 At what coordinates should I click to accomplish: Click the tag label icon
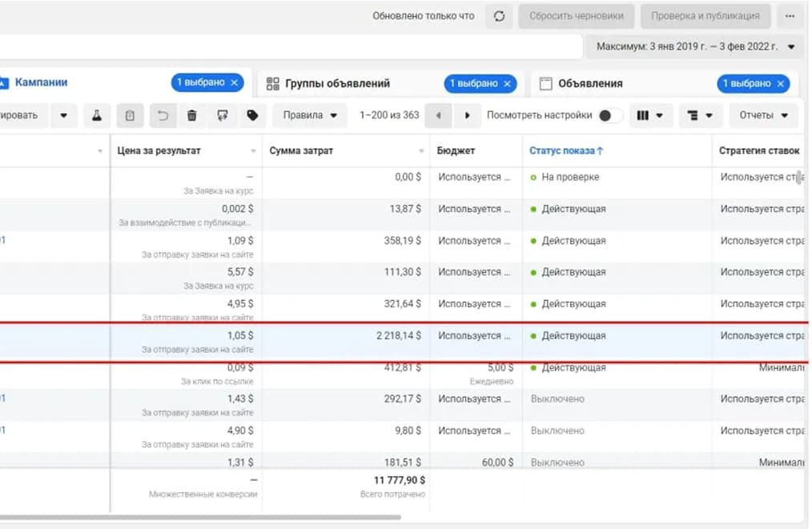(x=252, y=115)
